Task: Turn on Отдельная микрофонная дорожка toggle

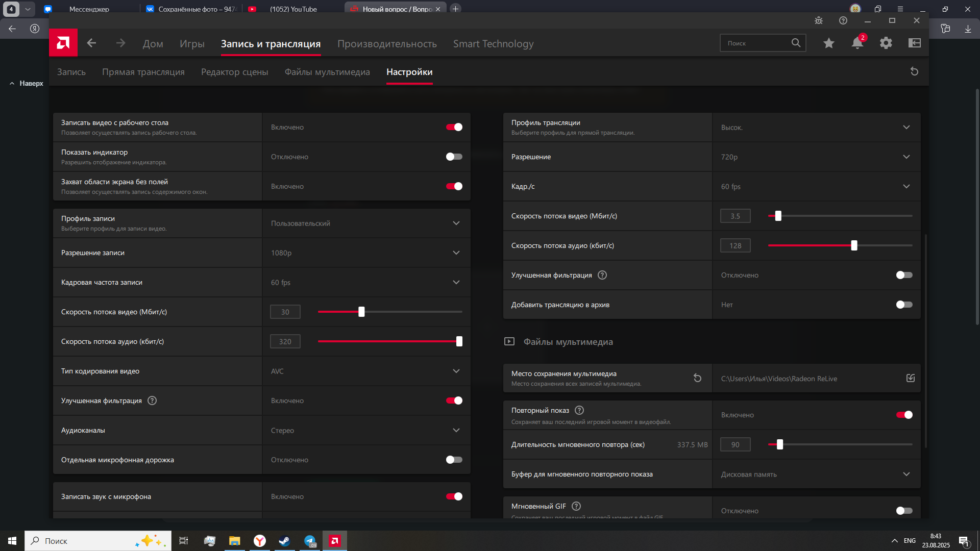Action: coord(454,460)
